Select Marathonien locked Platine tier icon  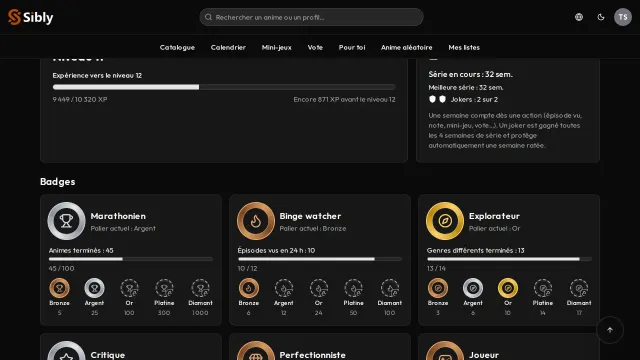(164, 288)
